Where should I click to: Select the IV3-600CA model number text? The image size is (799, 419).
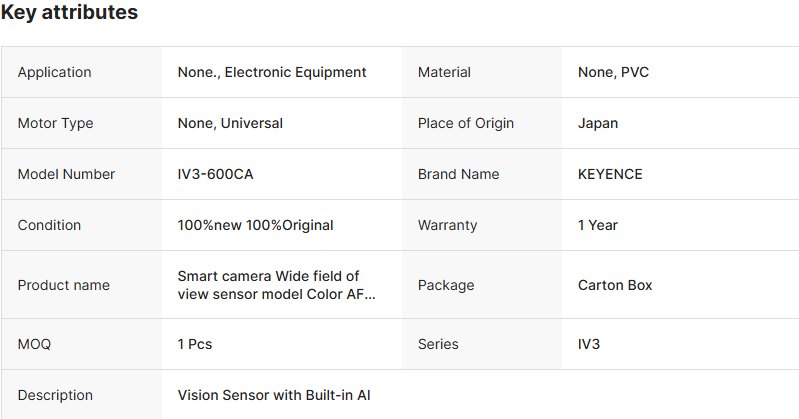[216, 174]
